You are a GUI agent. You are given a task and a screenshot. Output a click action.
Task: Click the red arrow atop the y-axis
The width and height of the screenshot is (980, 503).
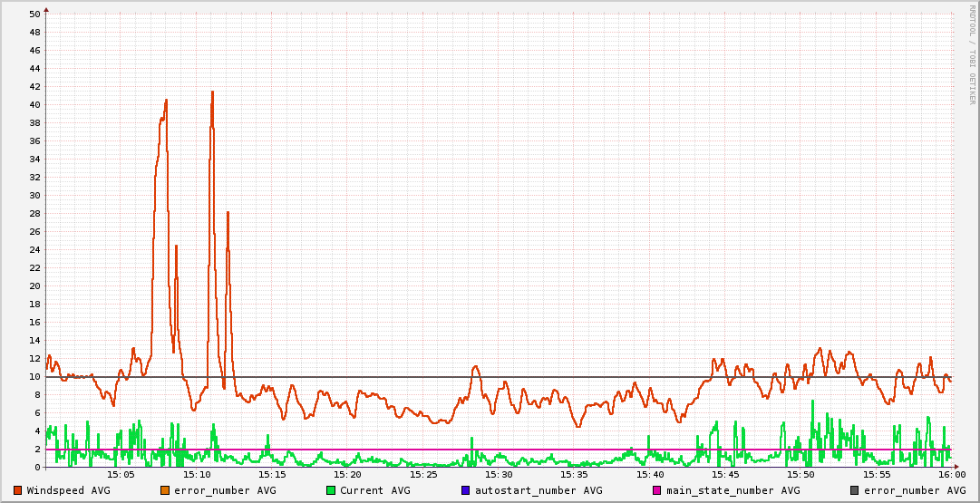click(46, 9)
